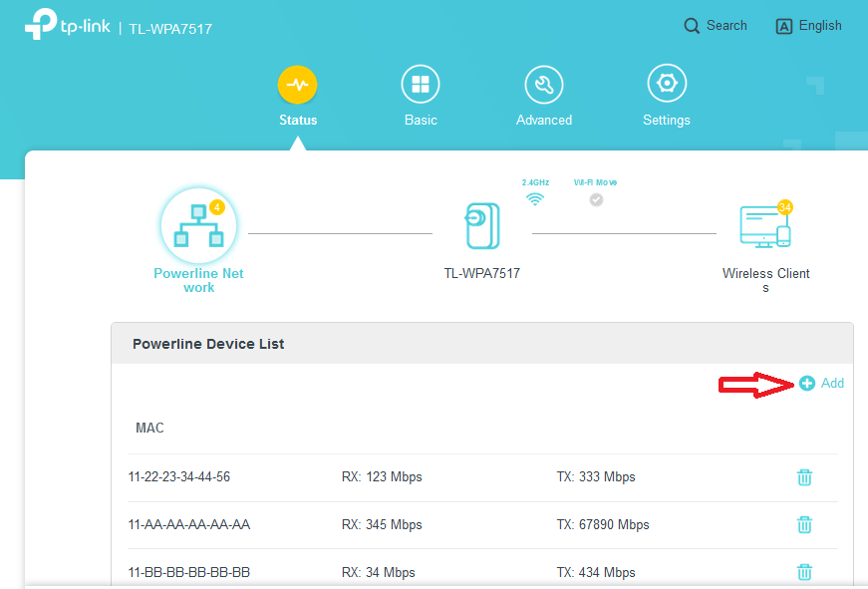Delete device 11-22-23-34-44-56 with trash icon
The image size is (868, 589).
pos(804,477)
